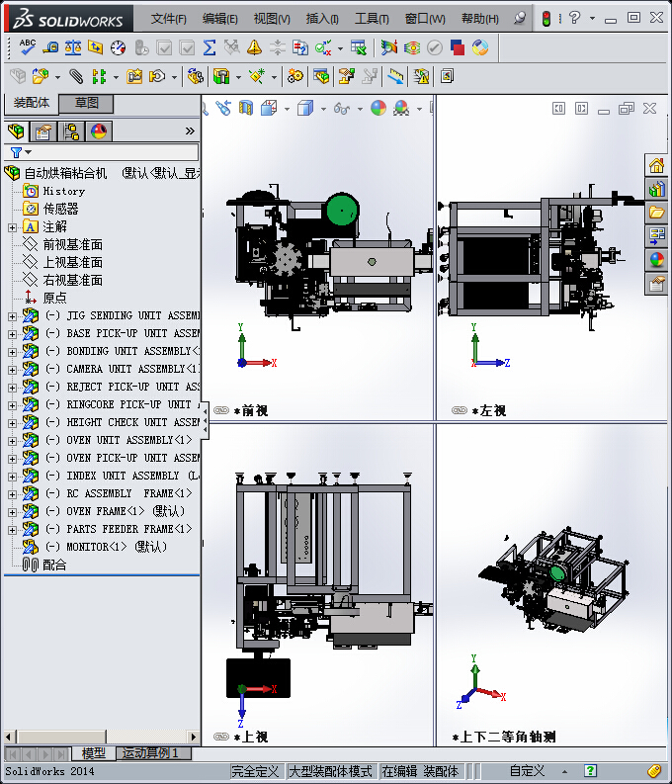This screenshot has width=672, height=784.
Task: Open the 文件(F) menu
Action: pyautogui.click(x=168, y=19)
